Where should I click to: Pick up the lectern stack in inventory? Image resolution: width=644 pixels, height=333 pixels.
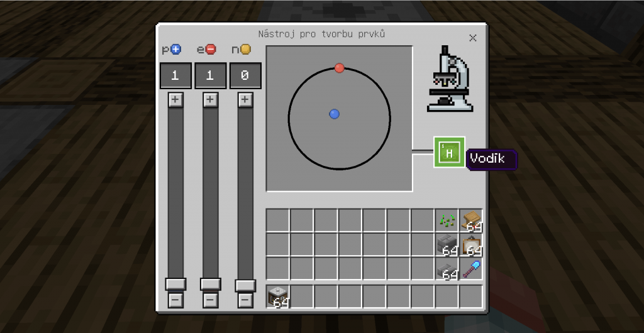point(471,221)
